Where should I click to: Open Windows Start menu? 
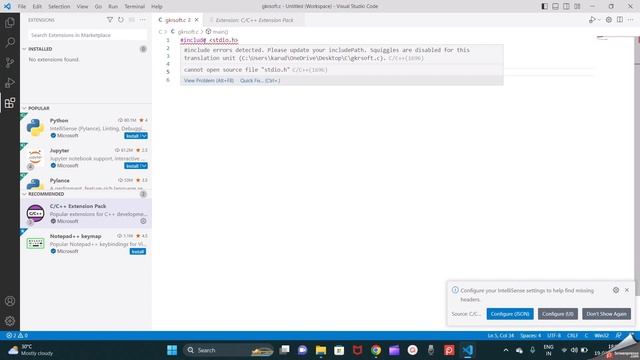(x=172, y=350)
